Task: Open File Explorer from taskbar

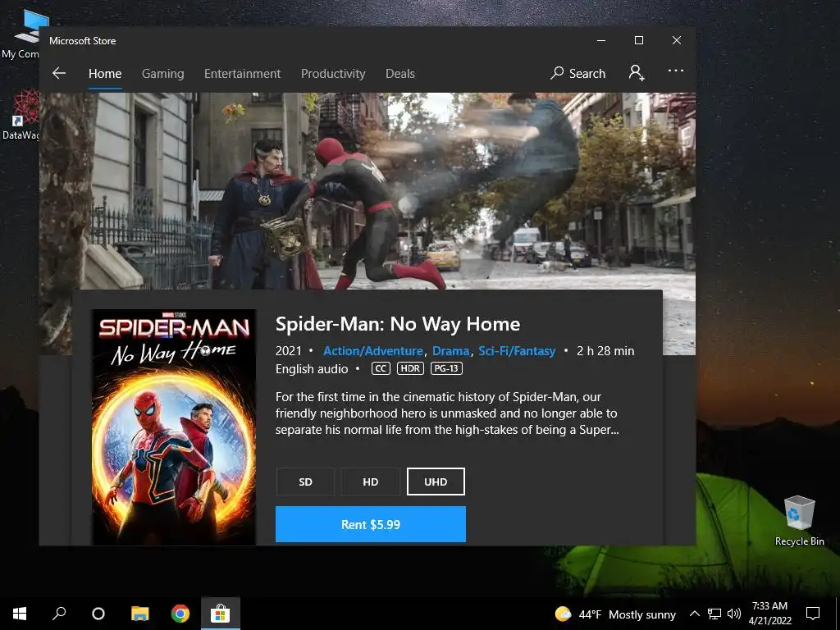Action: [139, 614]
